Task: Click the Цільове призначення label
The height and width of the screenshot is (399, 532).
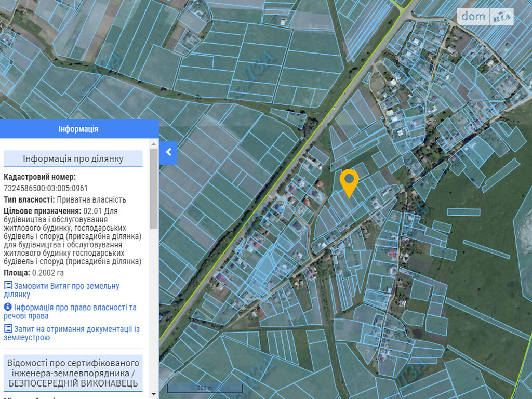Action: [x=42, y=211]
